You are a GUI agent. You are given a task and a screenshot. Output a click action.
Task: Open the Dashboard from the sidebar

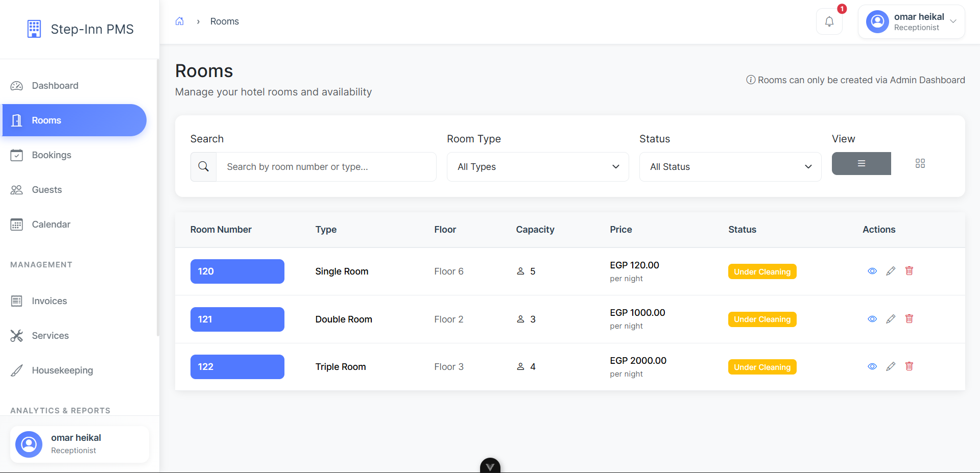pyautogui.click(x=55, y=85)
